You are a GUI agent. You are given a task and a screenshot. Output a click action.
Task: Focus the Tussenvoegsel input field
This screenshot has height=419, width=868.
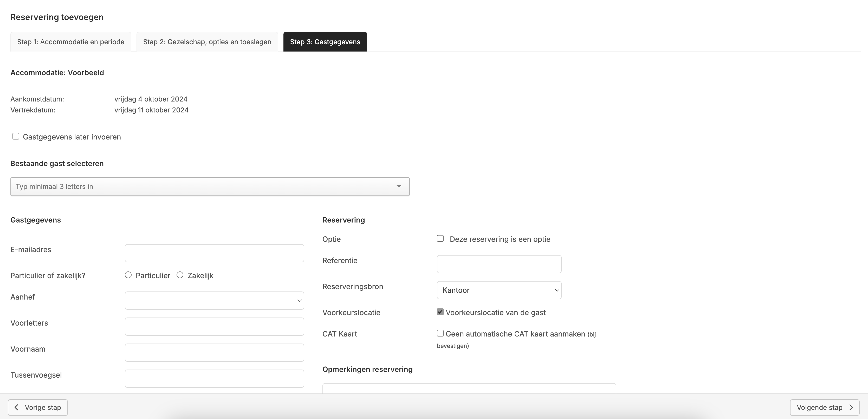tap(214, 378)
